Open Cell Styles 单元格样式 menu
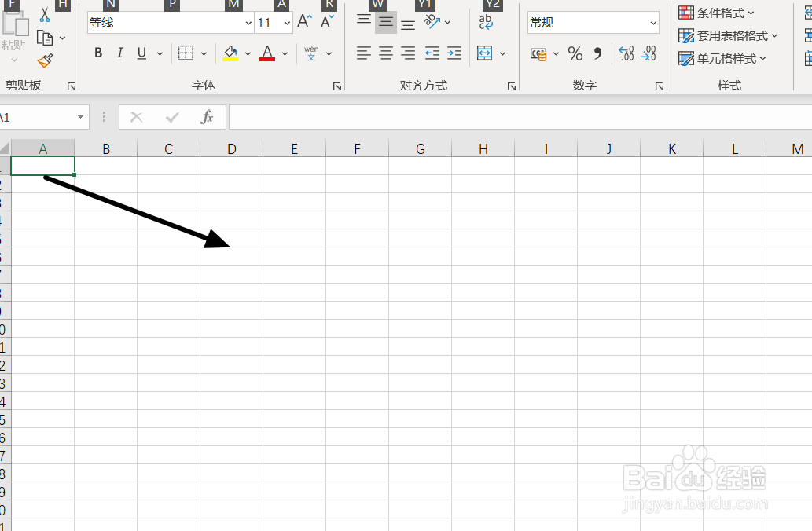This screenshot has height=531, width=812. pos(722,58)
